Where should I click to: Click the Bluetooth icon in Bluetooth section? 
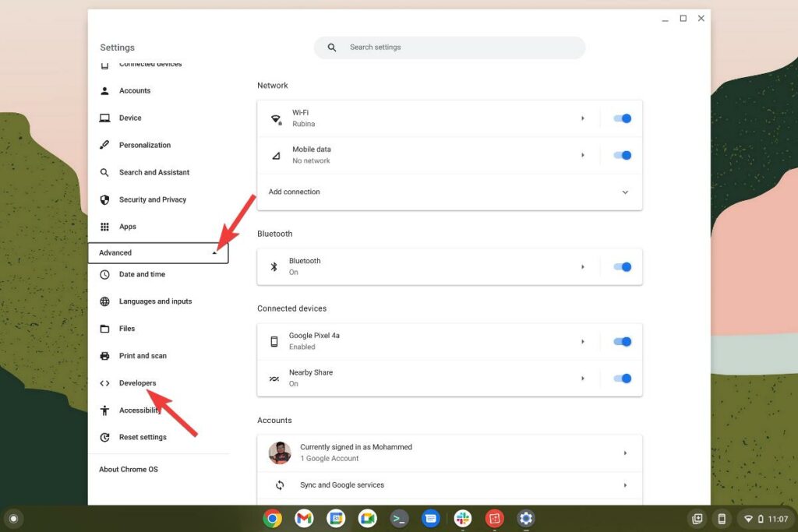coord(275,266)
